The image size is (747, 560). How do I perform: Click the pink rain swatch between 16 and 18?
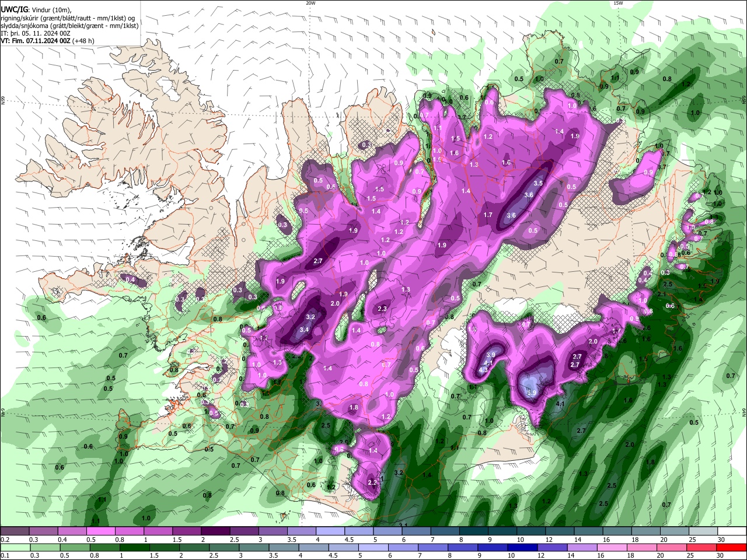pyautogui.click(x=612, y=548)
